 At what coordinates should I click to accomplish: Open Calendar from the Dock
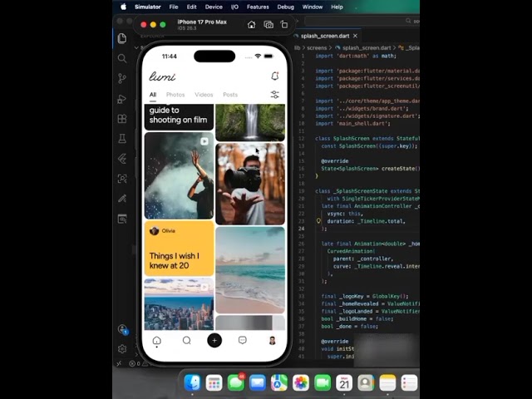click(x=344, y=382)
